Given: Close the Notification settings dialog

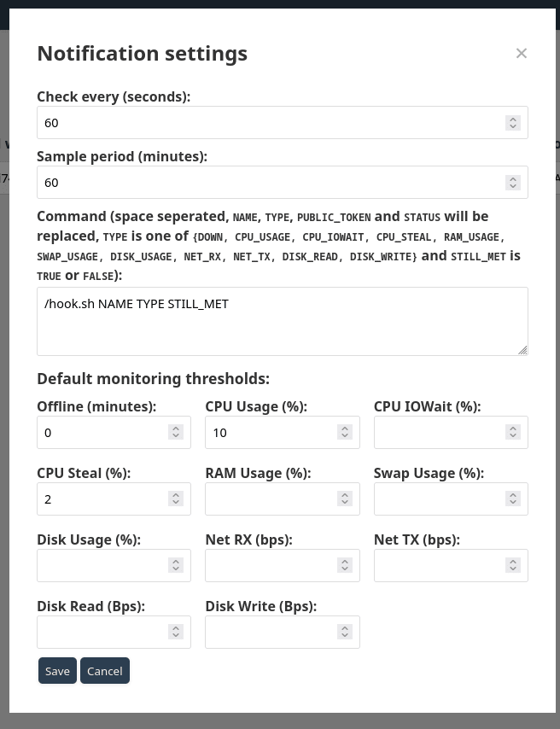Looking at the screenshot, I should pos(521,54).
